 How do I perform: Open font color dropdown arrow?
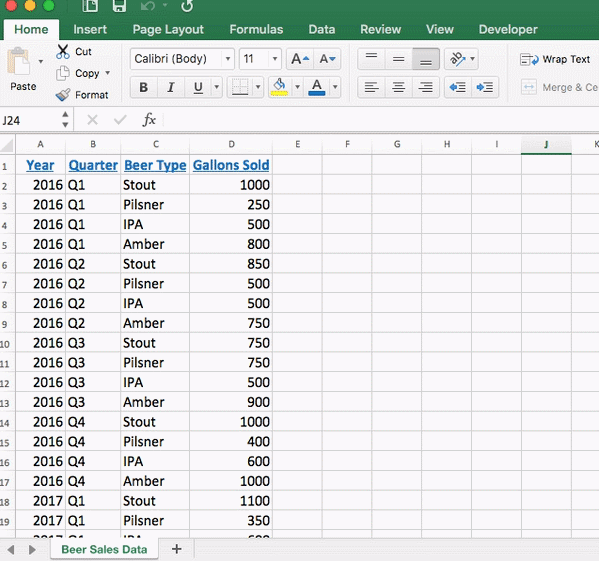335,87
